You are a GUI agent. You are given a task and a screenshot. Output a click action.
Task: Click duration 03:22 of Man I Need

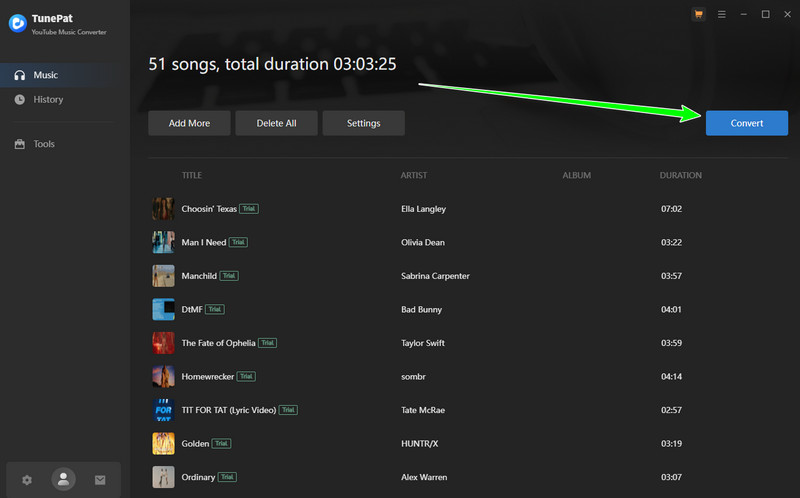click(671, 242)
